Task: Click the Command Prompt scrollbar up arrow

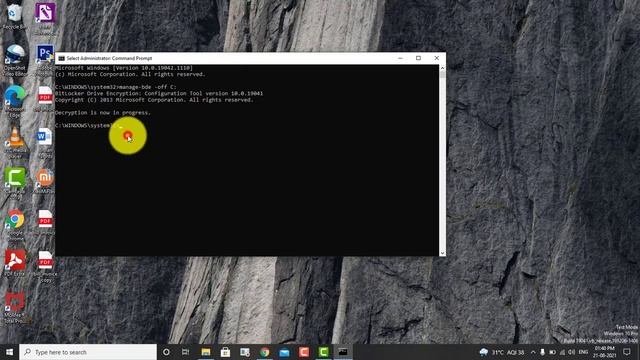Action: coord(442,68)
